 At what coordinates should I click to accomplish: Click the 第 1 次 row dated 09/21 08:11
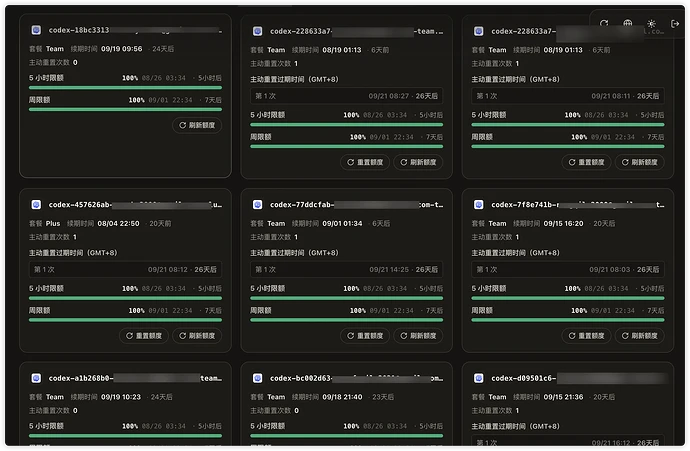(568, 96)
